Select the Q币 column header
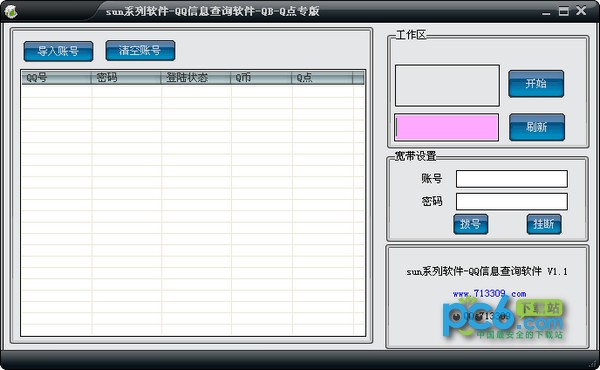This screenshot has width=600, height=370. [261, 78]
